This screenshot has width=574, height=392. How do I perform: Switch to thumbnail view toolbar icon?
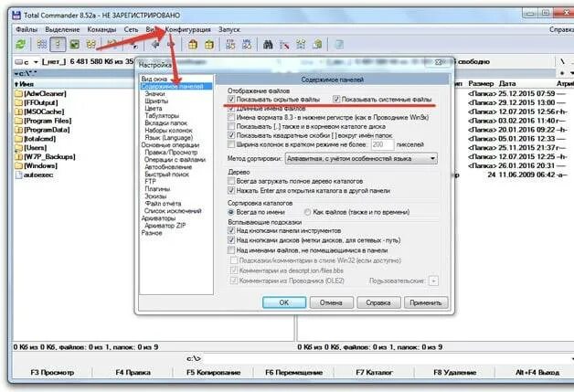click(x=75, y=45)
